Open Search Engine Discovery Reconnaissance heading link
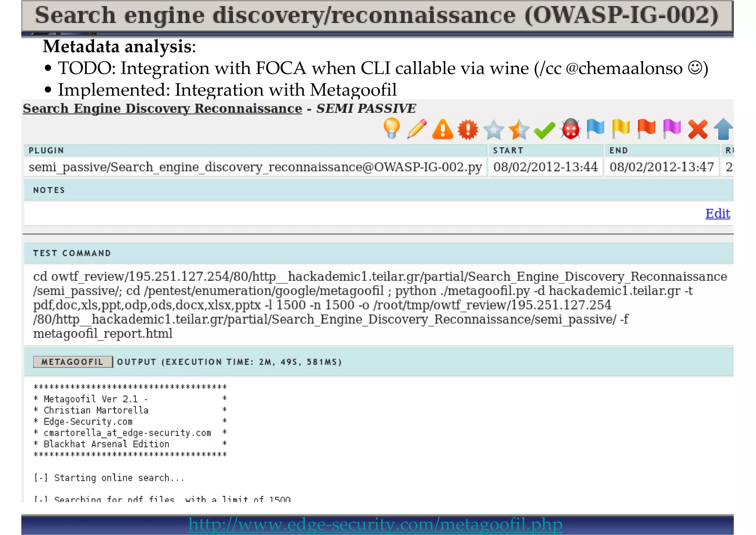Image resolution: width=756 pixels, height=535 pixels. (162, 108)
